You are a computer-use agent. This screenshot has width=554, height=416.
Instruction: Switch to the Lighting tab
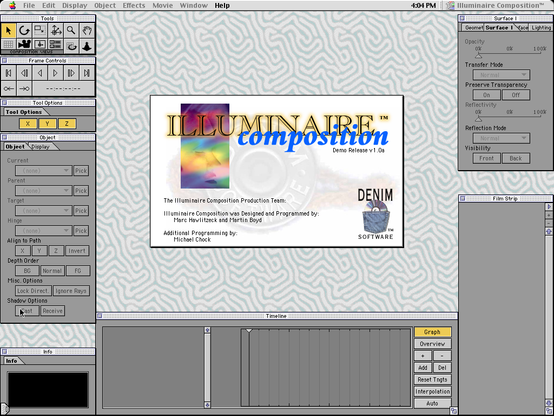coord(541,28)
